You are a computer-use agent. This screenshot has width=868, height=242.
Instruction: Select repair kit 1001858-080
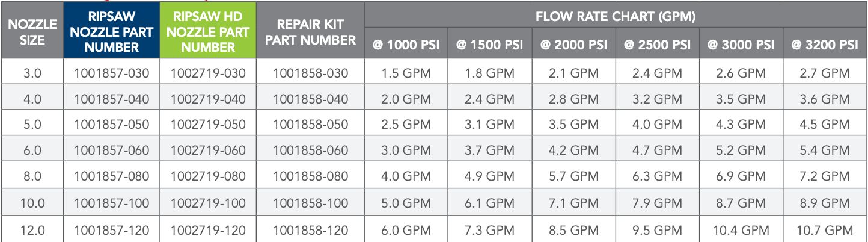(311, 178)
